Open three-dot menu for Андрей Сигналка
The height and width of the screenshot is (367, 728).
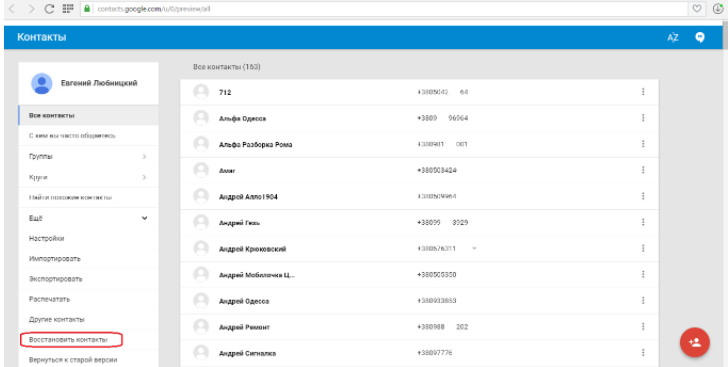(643, 353)
